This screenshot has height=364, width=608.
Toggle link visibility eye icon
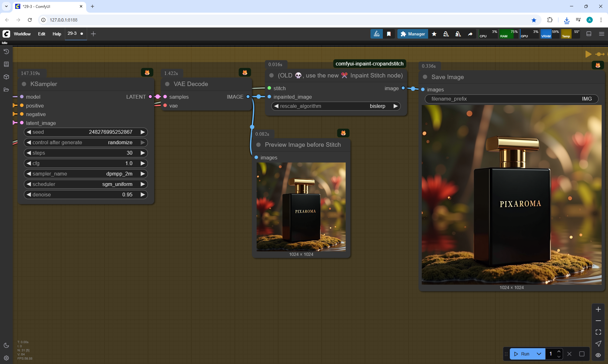598,355
